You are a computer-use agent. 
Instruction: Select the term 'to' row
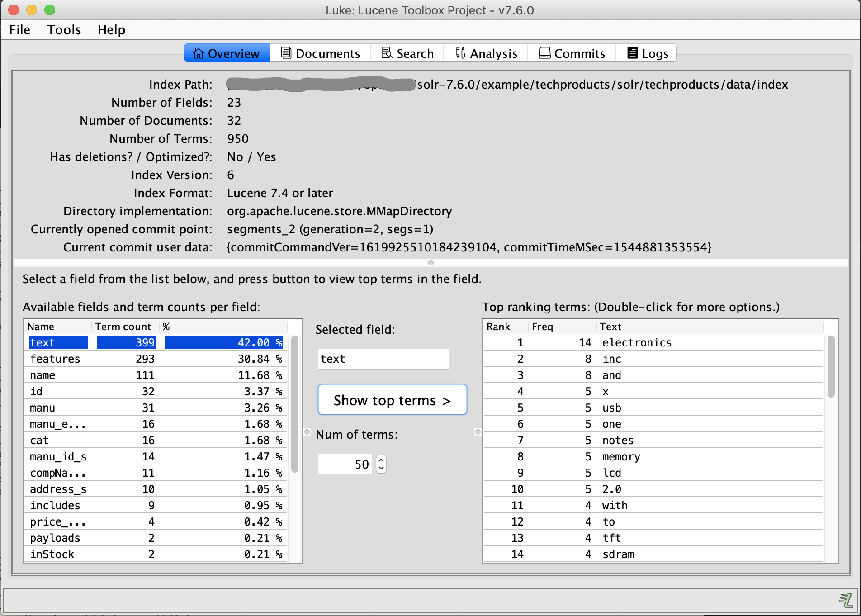point(654,521)
